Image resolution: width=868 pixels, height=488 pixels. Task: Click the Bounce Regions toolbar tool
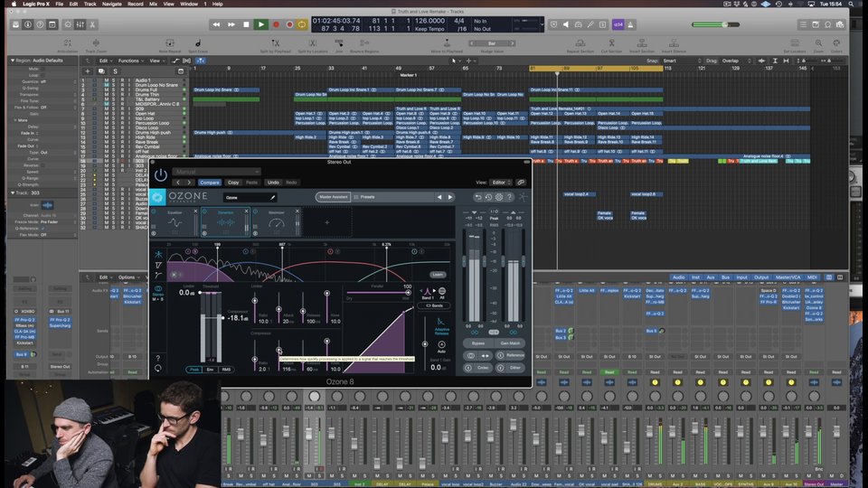pyautogui.click(x=364, y=46)
